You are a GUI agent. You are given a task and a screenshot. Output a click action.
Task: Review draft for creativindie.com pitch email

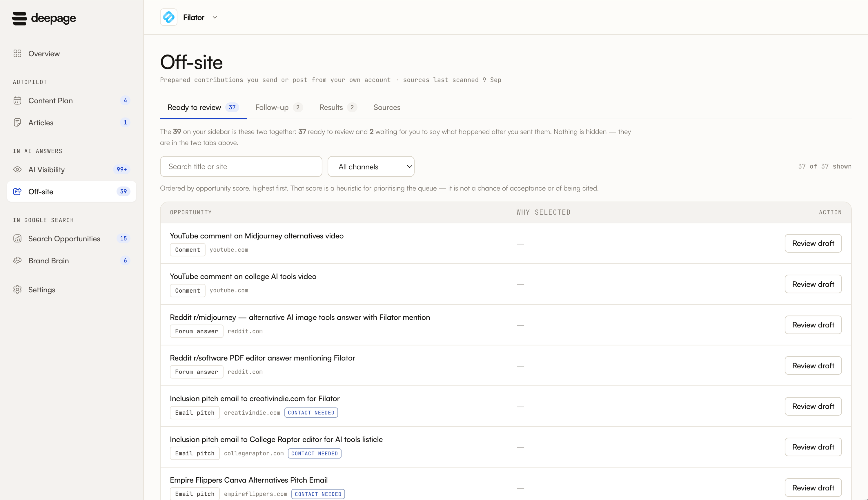coord(813,406)
